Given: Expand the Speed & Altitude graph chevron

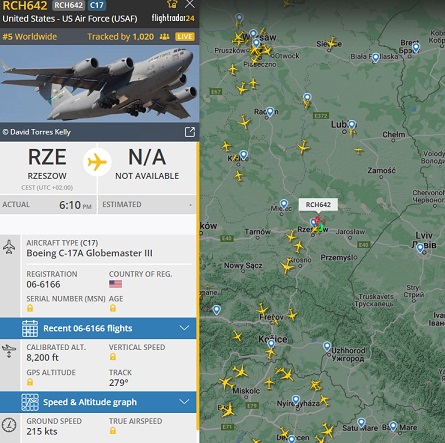Looking at the screenshot, I should (x=184, y=402).
